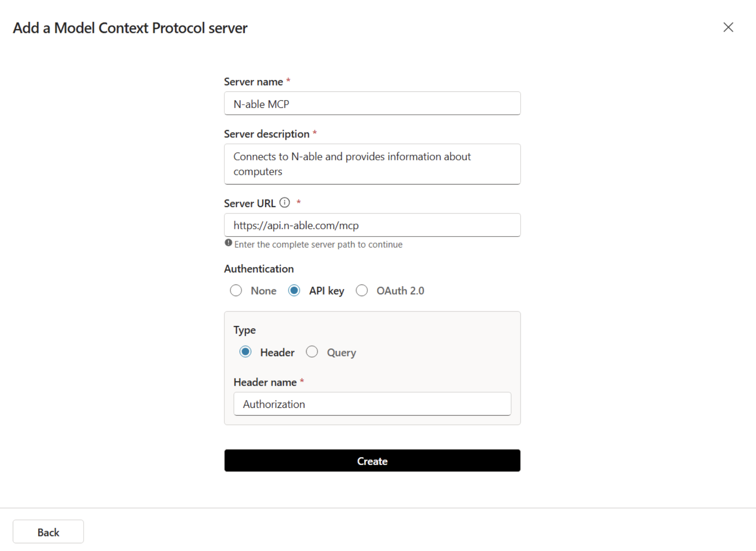Image resolution: width=756 pixels, height=551 pixels.
Task: Click the Authentication section heading
Action: click(x=259, y=268)
